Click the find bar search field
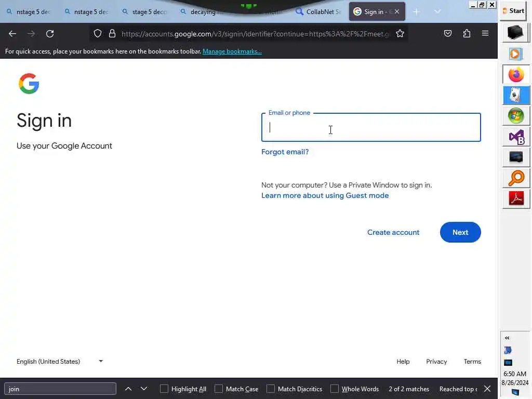 click(60, 389)
